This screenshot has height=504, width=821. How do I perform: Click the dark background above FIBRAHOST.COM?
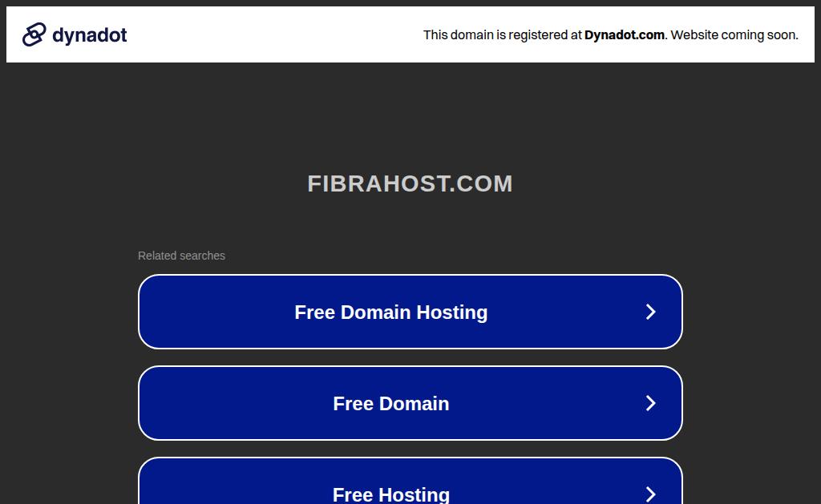[x=410, y=115]
